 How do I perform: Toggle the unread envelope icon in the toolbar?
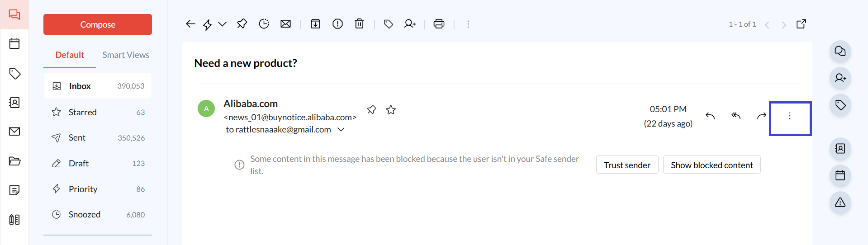click(x=285, y=24)
